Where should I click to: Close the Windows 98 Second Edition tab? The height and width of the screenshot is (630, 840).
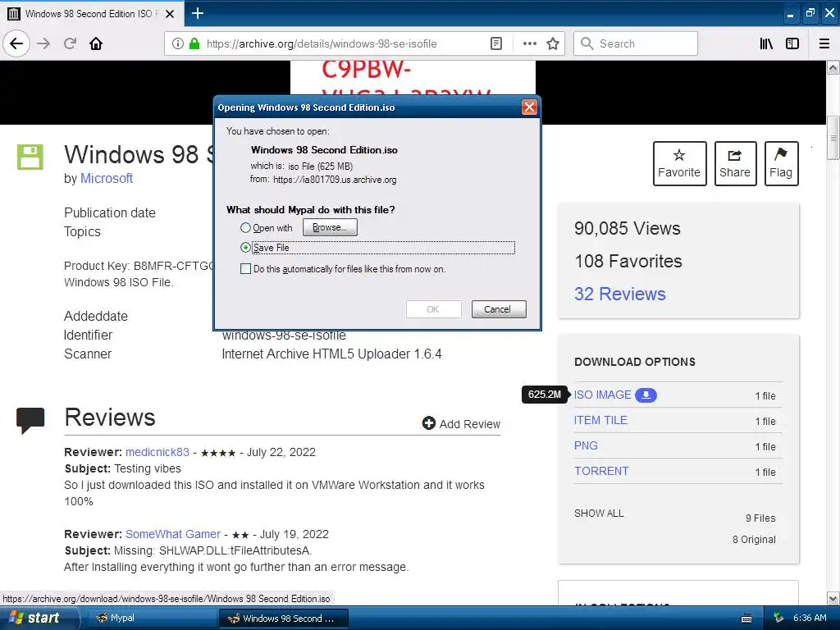tap(170, 14)
